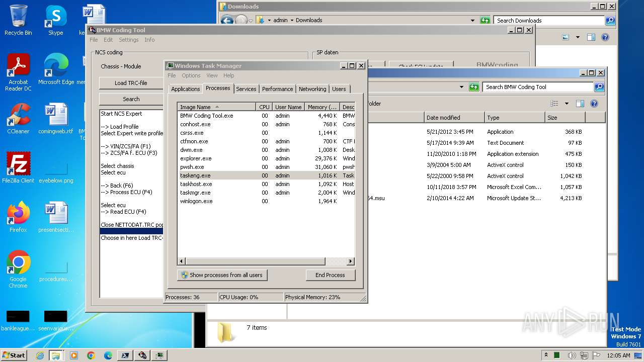
Task: Click scroll right arrow in process list
Action: coord(351,261)
